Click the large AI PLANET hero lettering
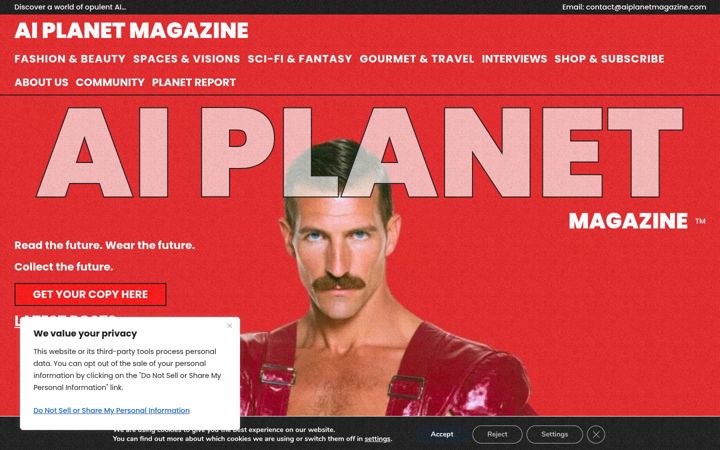 [360, 152]
